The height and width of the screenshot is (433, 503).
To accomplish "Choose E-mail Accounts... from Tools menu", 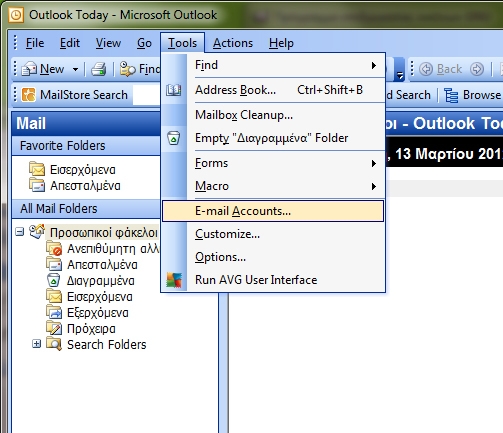I will point(273,211).
